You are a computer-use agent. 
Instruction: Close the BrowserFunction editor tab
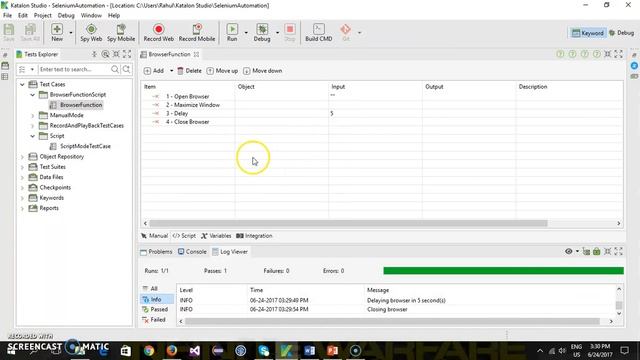tap(196, 54)
